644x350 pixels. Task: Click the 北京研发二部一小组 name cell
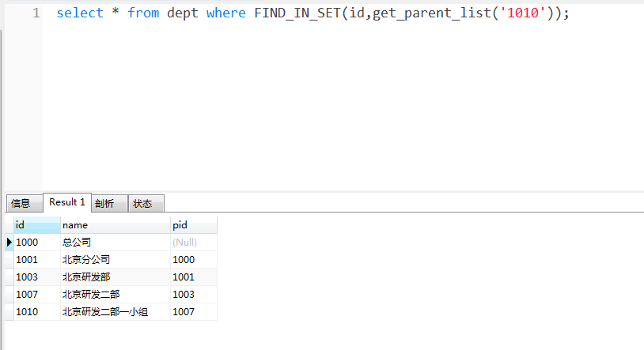point(104,312)
